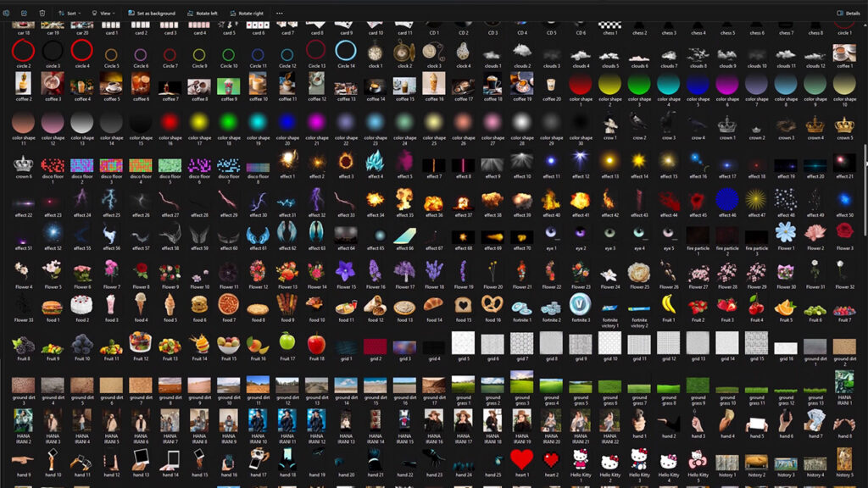Screen dimensions: 868x488
Task: Select the heart 1 image file
Action: point(521,461)
